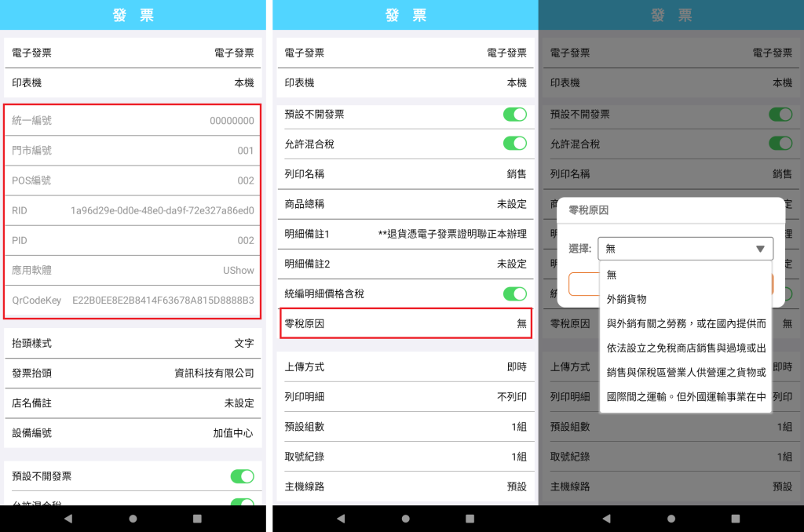Click dimmed 預設組數 row on right screen
The width and height of the screenshot is (804, 532).
[x=671, y=427]
